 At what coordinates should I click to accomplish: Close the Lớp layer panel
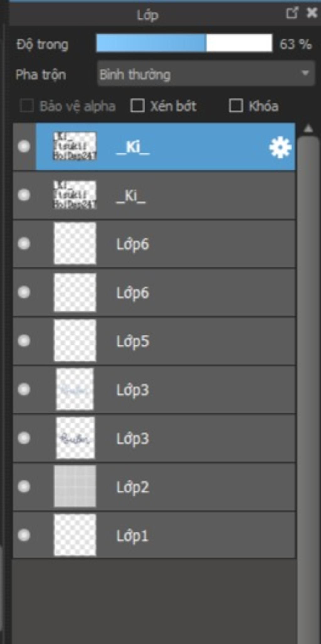pyautogui.click(x=312, y=13)
